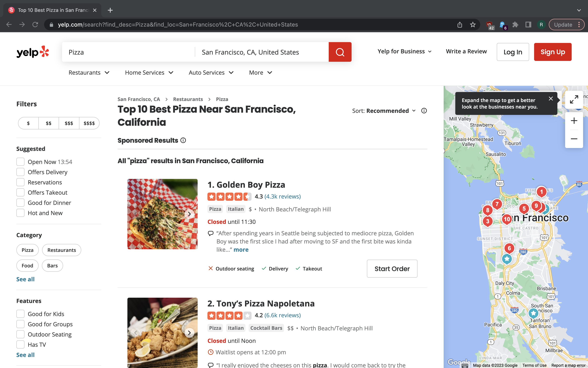Image resolution: width=588 pixels, height=368 pixels.
Task: Click the Pizza search term field
Action: [128, 52]
